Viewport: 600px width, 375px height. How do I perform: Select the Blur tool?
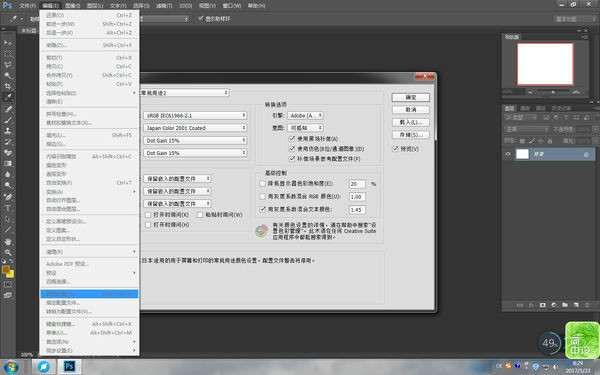point(8,174)
